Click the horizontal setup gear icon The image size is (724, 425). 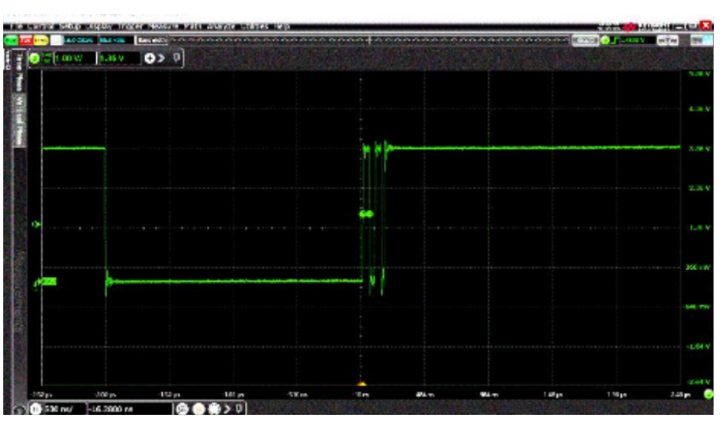click(215, 409)
